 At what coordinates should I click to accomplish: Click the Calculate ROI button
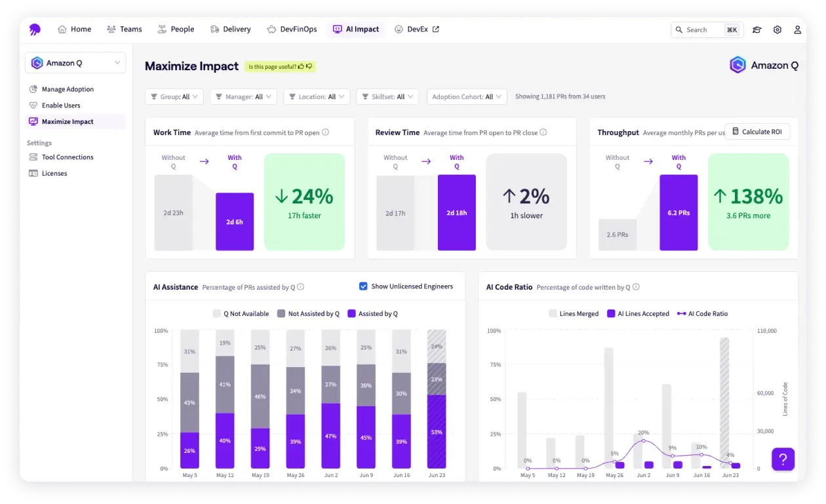(x=757, y=132)
